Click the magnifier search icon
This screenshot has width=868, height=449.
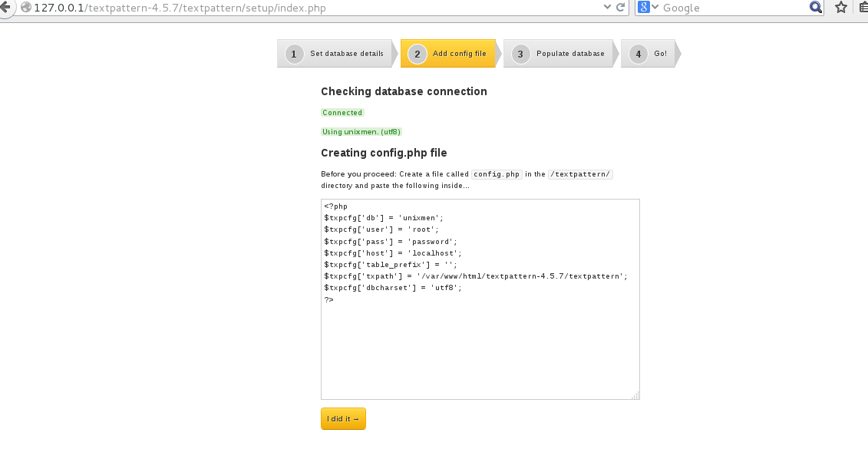(815, 7)
